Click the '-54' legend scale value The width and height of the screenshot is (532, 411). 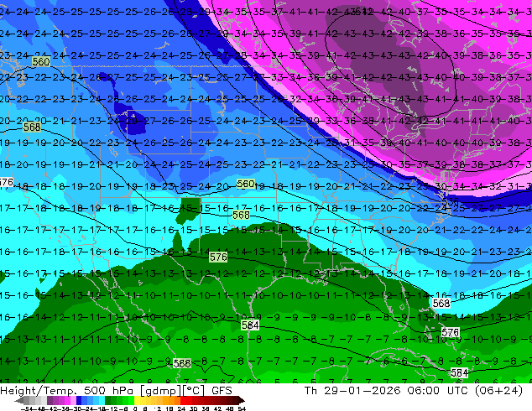tap(27, 408)
